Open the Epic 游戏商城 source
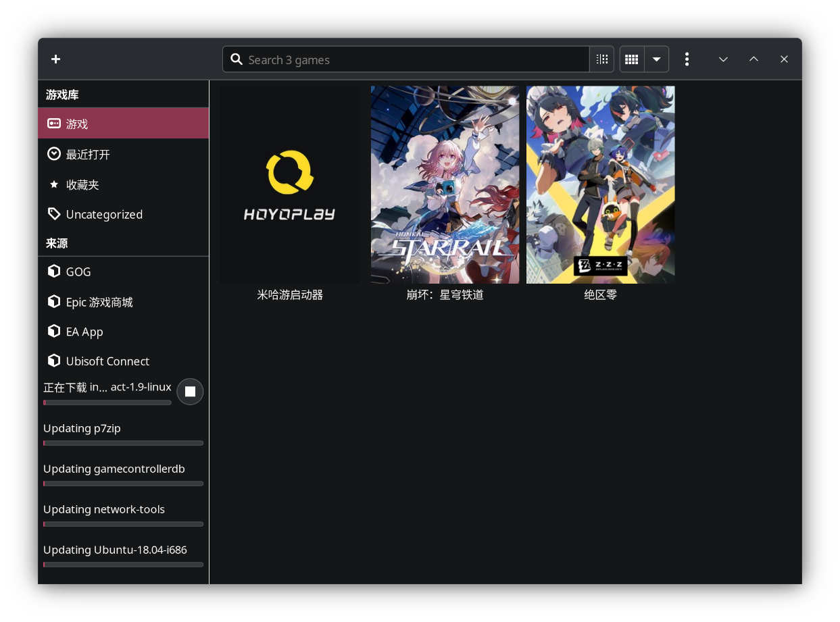 click(x=99, y=302)
